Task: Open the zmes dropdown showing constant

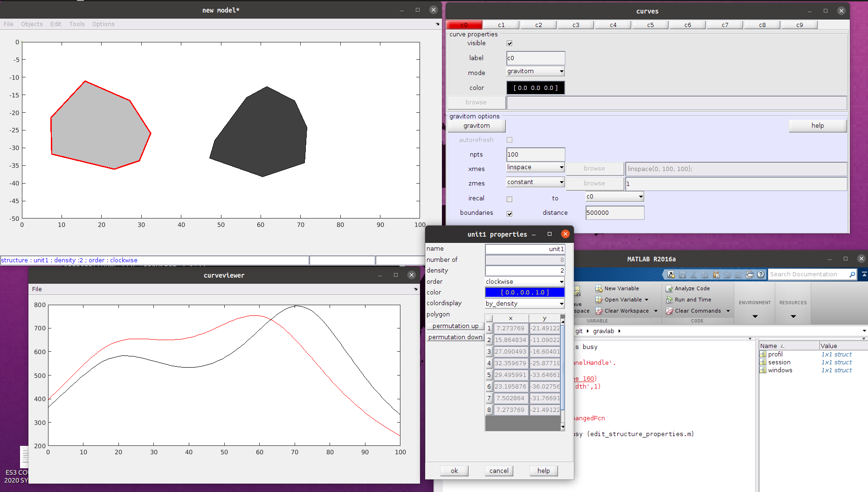Action: 536,182
